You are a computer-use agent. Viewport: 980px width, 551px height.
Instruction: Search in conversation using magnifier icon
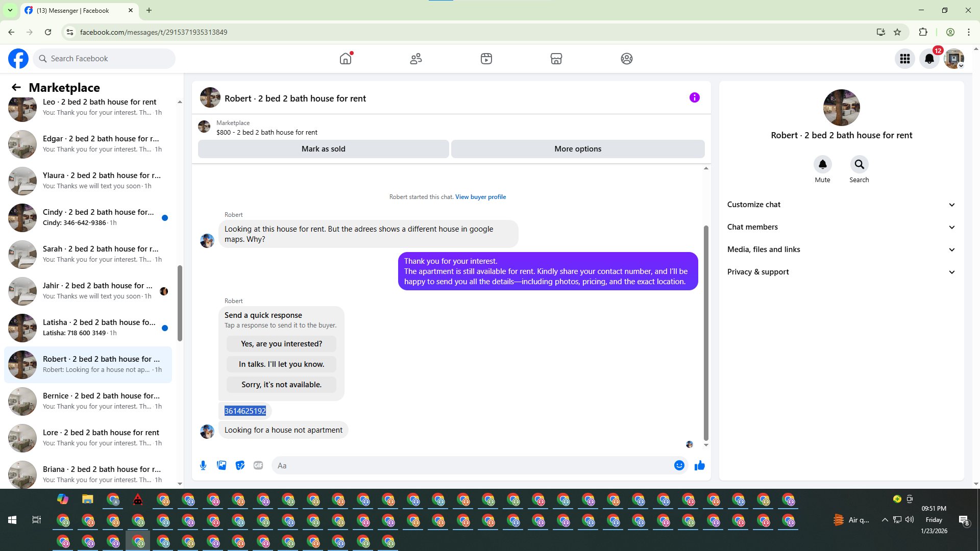[x=859, y=164]
